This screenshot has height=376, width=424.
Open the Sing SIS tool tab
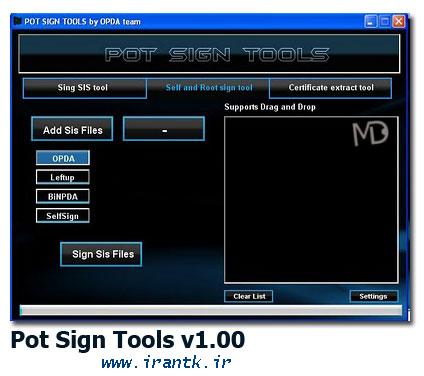point(85,88)
